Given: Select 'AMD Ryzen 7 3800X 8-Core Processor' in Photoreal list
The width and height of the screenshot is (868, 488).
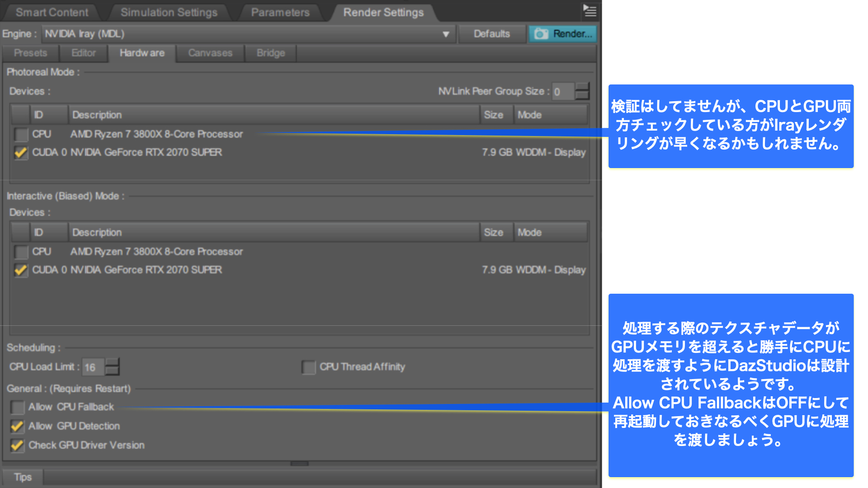Looking at the screenshot, I should (x=156, y=134).
